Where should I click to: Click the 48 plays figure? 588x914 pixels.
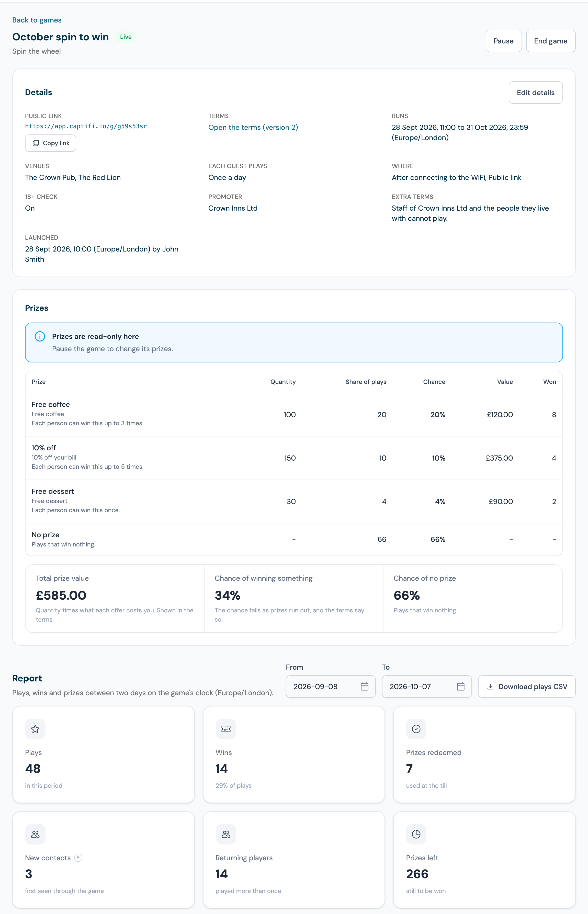tap(33, 769)
